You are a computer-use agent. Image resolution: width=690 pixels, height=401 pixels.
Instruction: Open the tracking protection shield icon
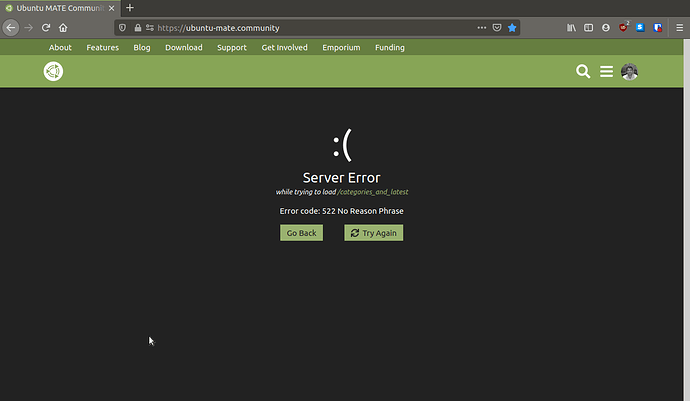(x=122, y=28)
